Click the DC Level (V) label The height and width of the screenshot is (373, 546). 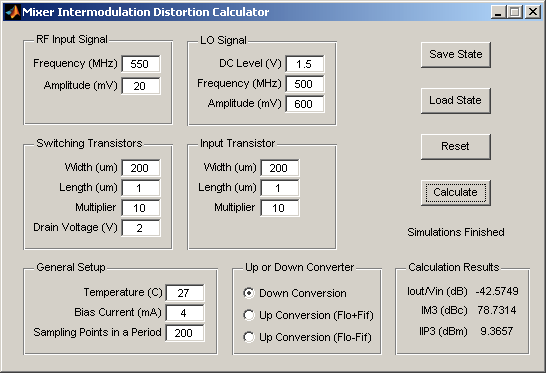pyautogui.click(x=250, y=63)
